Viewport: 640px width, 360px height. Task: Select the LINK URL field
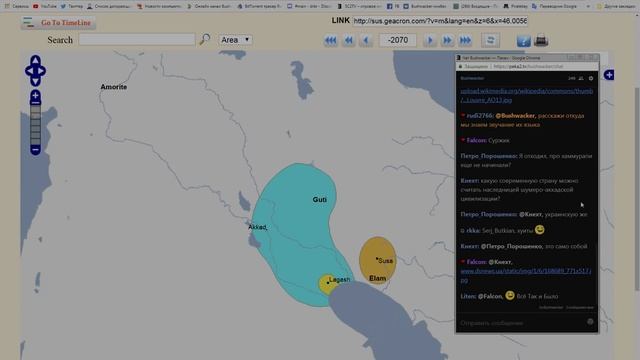point(440,21)
